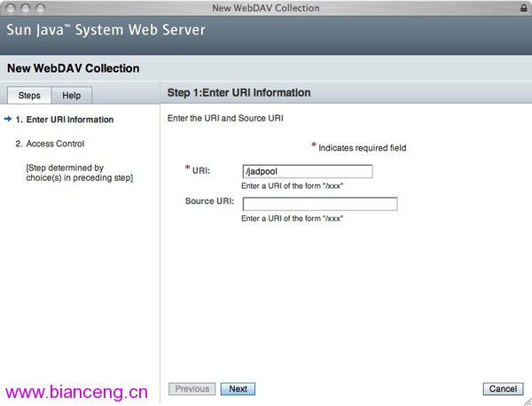Go to the Next step
The height and width of the screenshot is (406, 532).
coord(238,388)
